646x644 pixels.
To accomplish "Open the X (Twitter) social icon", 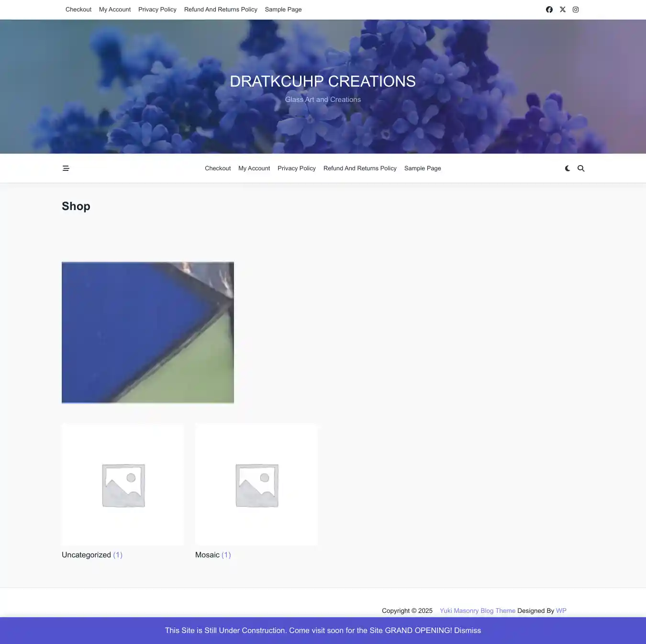I will [563, 10].
